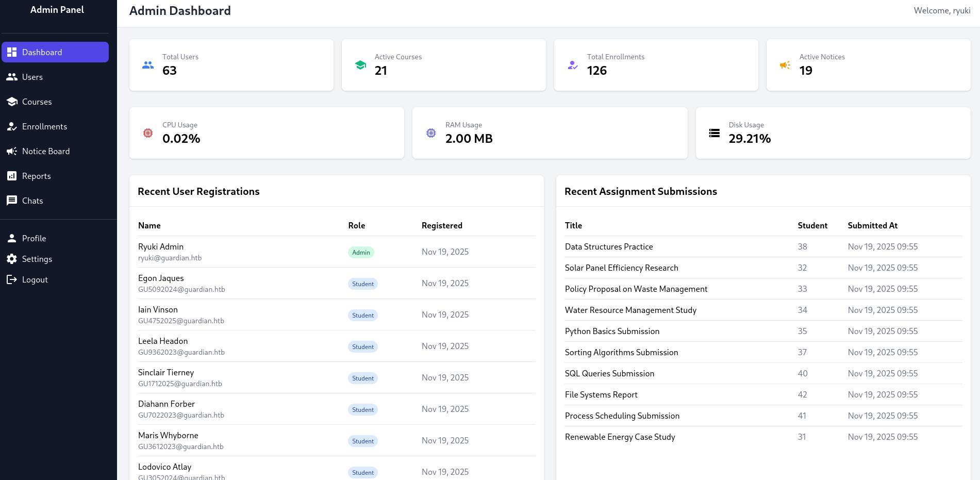The height and width of the screenshot is (480, 980).
Task: Click the Student badge next to Egon Jaques
Action: [362, 284]
